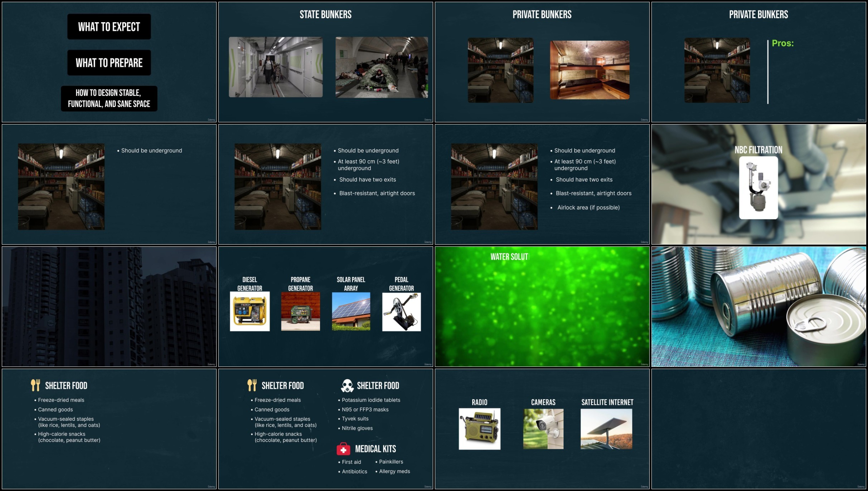
Task: Open the photo of people sheltering around a tent
Action: (382, 67)
